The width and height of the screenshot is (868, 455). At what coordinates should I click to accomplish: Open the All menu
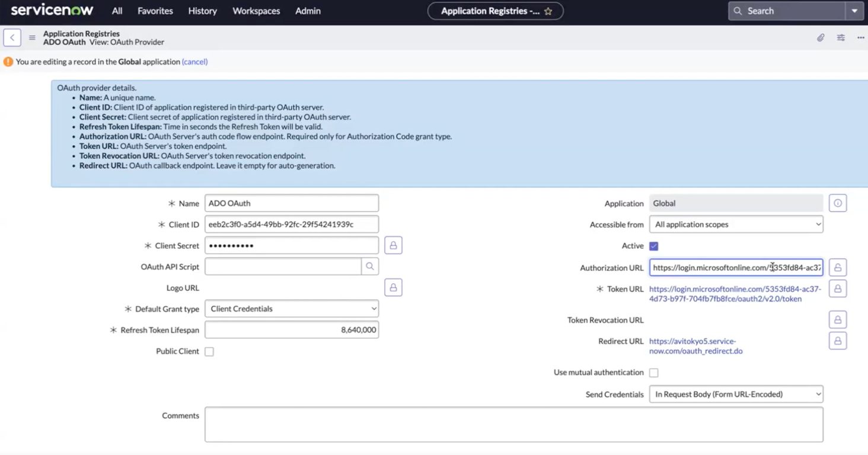click(117, 11)
